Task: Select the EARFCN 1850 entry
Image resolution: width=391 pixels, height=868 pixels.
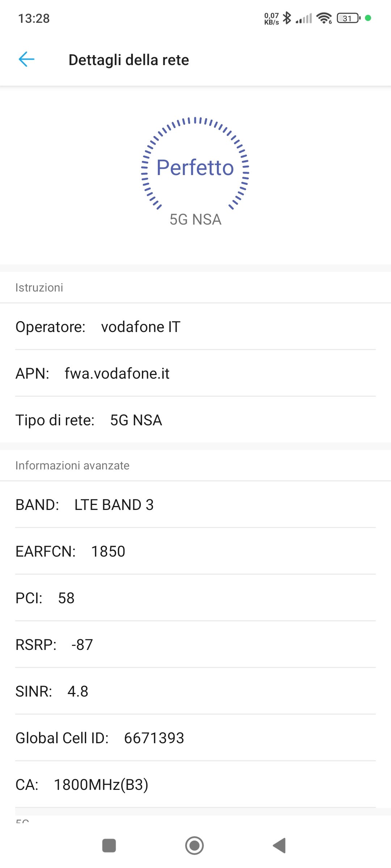Action: coord(195,552)
